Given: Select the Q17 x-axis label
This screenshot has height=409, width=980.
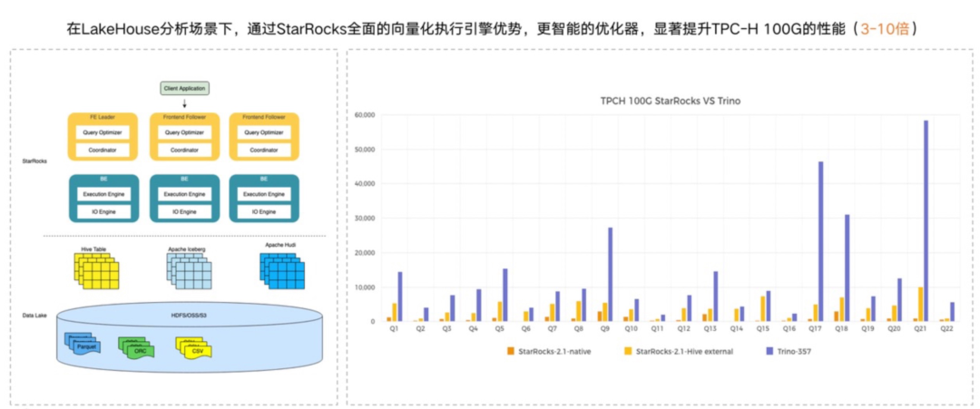Looking at the screenshot, I should click(814, 328).
